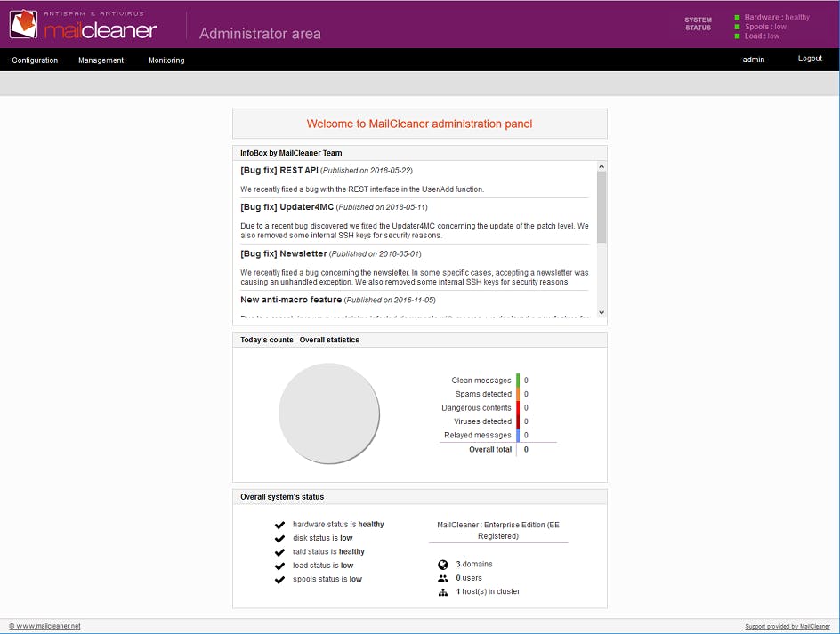
Task: Click the checkmark beside raid status
Action: click(279, 552)
